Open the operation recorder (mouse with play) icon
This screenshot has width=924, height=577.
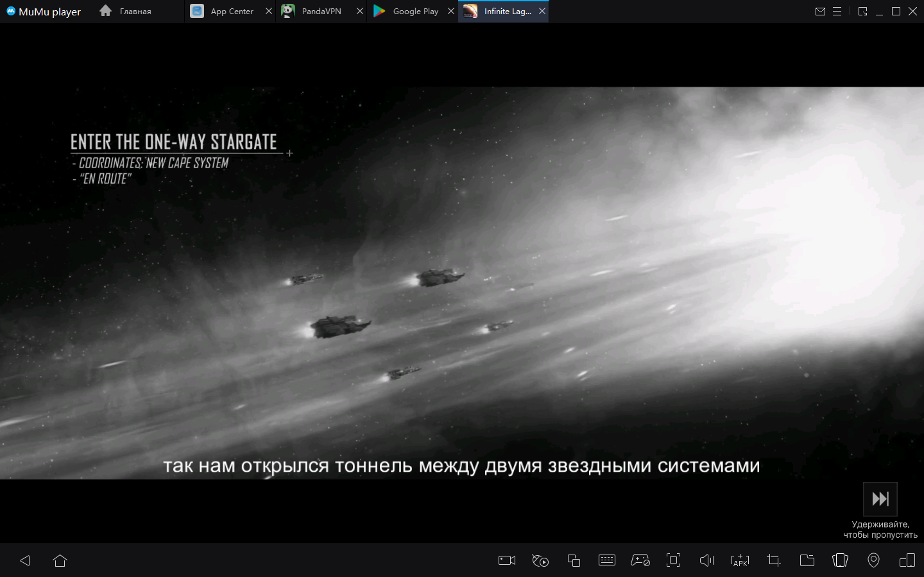[x=540, y=560]
